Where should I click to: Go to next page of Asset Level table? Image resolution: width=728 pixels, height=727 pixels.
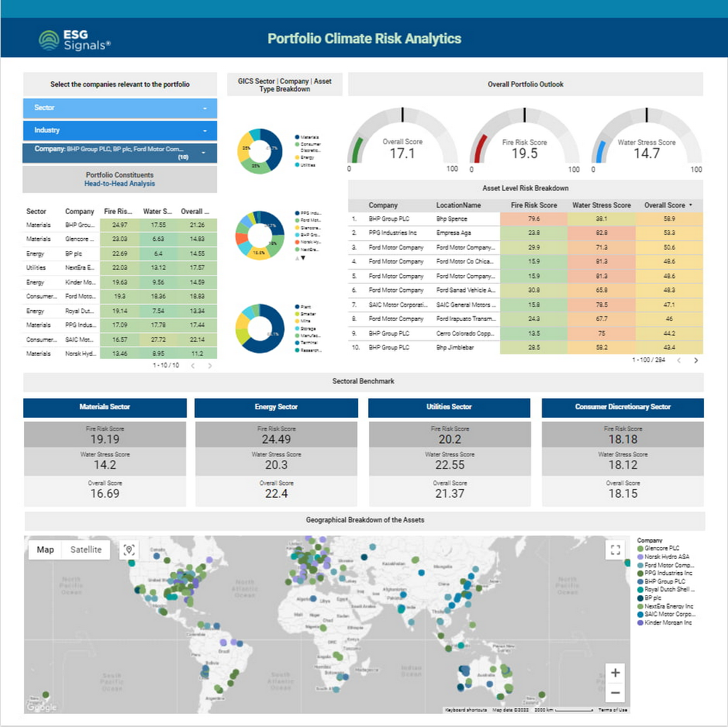[696, 360]
